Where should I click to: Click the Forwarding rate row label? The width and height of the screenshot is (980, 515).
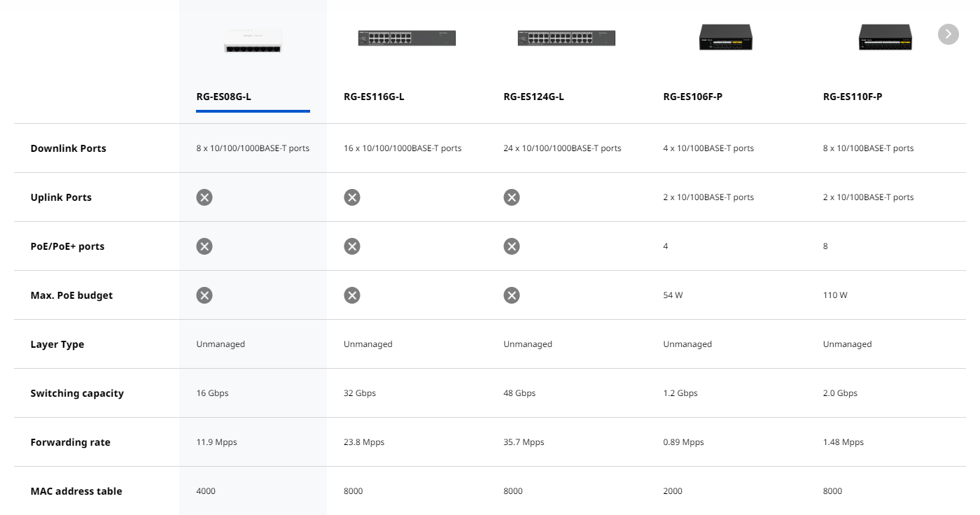click(70, 442)
